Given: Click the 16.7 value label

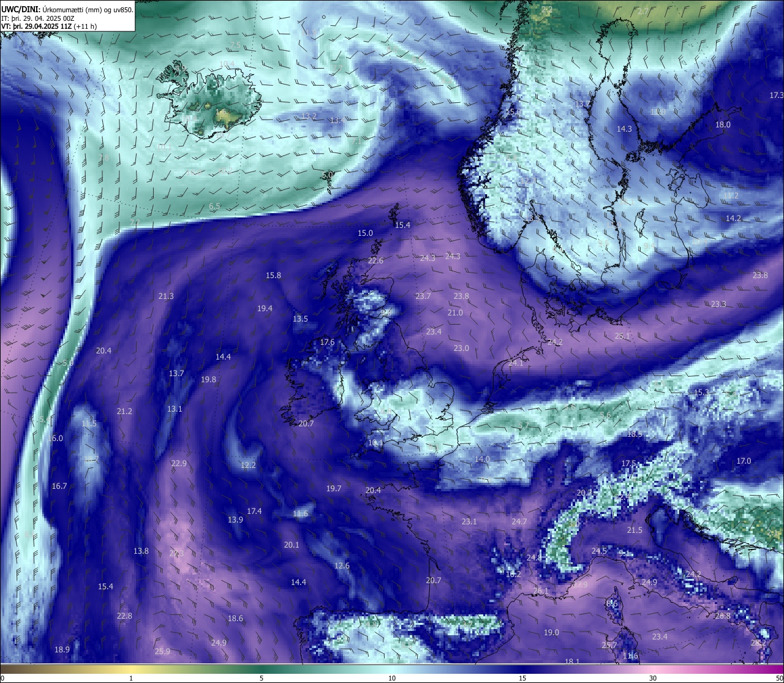Looking at the screenshot, I should click(x=59, y=486).
